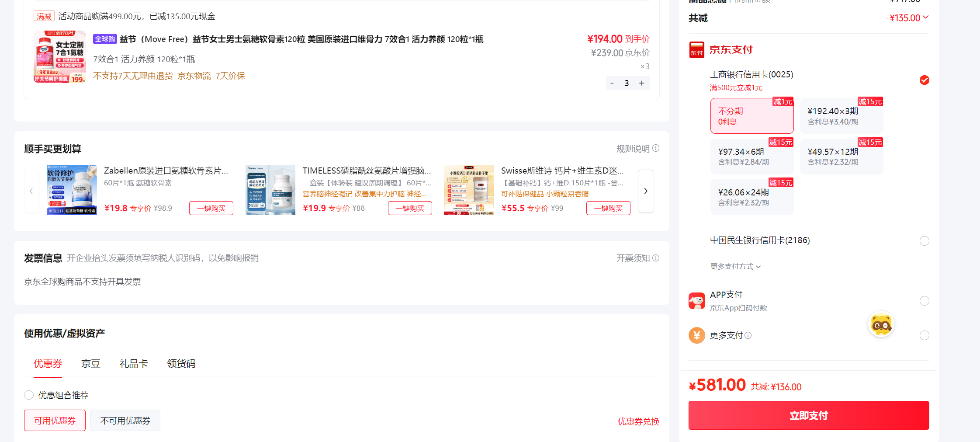
Task: Switch to the 礼品卡 tab
Action: 134,364
